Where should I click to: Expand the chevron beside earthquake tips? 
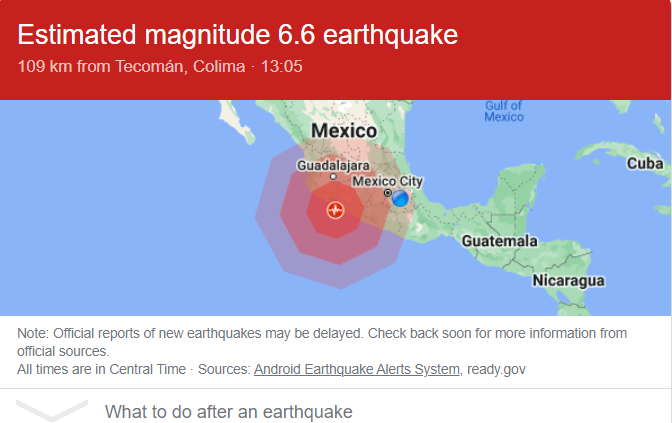(x=52, y=411)
